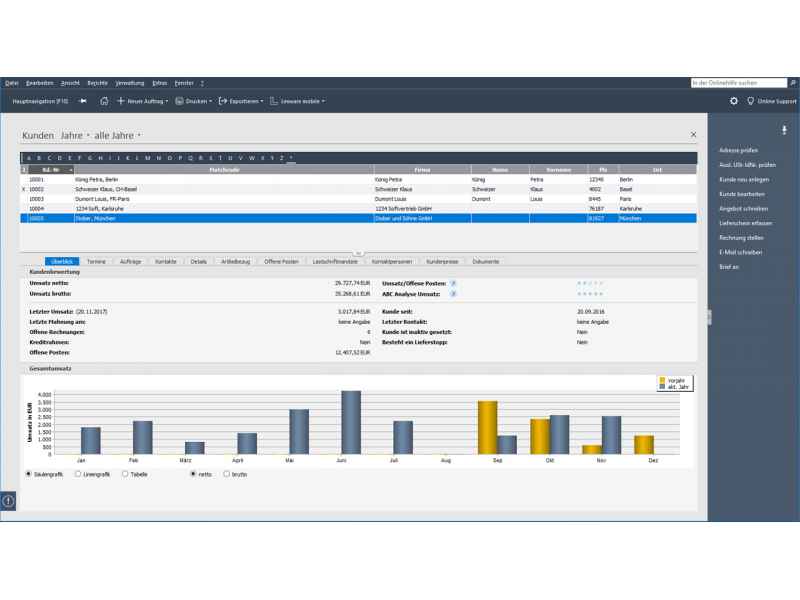
Task: Click Angebot schreiben in the sidebar
Action: point(742,208)
